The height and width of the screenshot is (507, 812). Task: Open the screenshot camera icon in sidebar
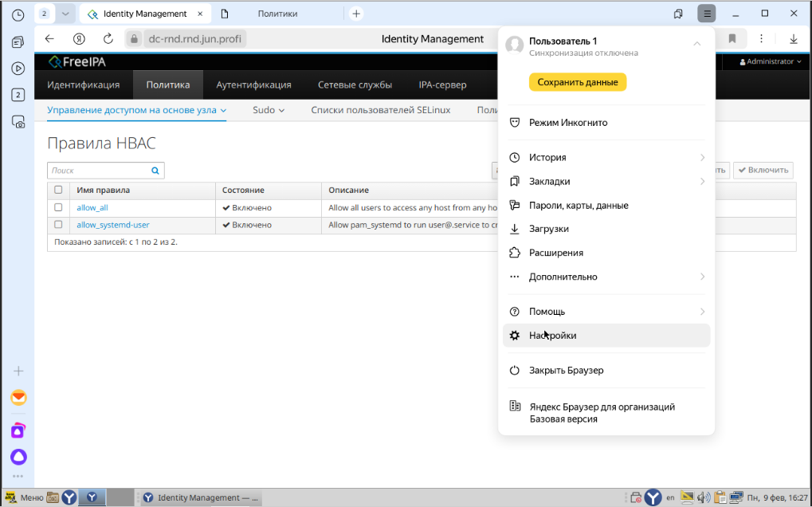click(18, 122)
